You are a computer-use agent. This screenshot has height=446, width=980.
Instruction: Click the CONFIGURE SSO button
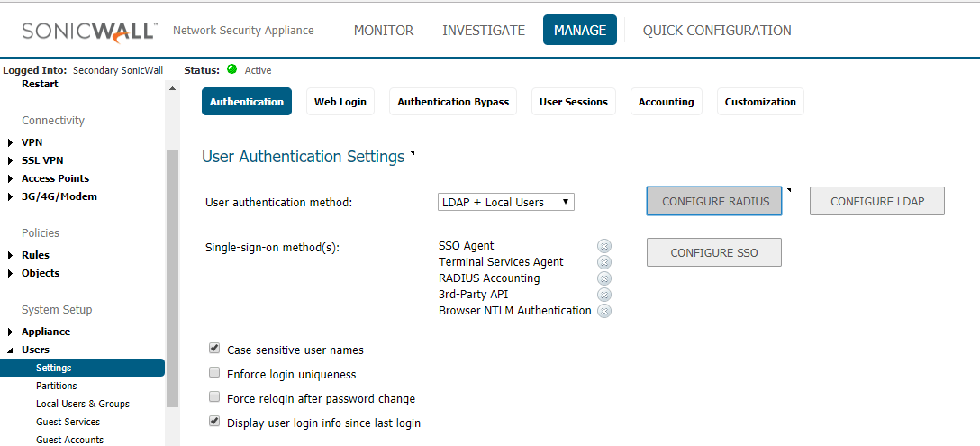(x=713, y=252)
